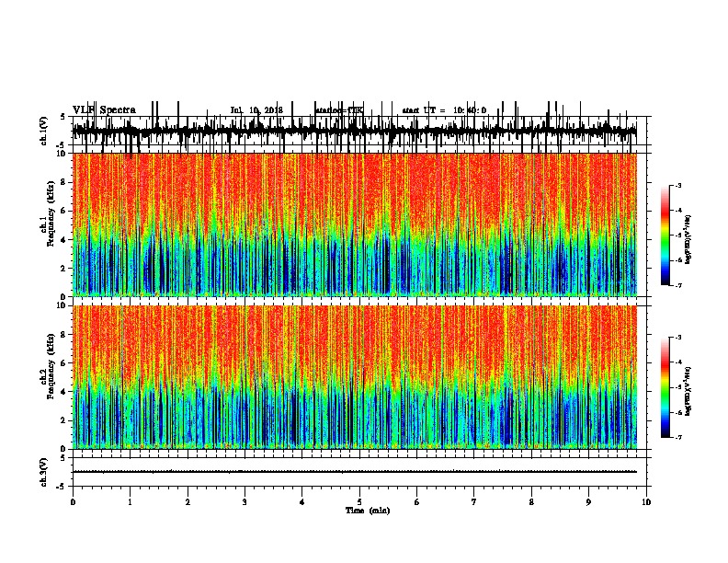Click the ch.2 spectrogram color bar

tap(665, 387)
